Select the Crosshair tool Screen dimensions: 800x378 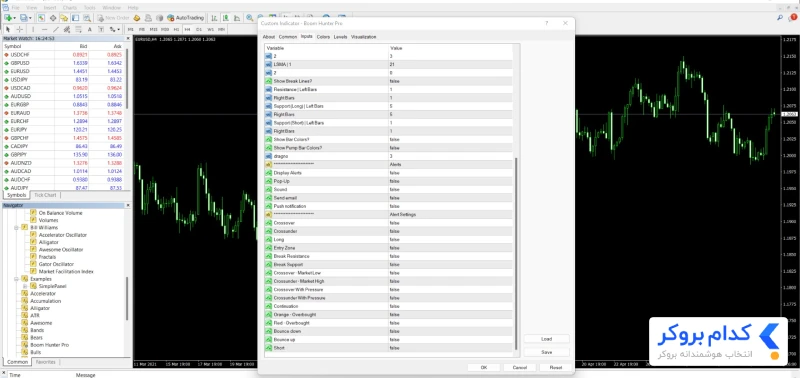19,29
